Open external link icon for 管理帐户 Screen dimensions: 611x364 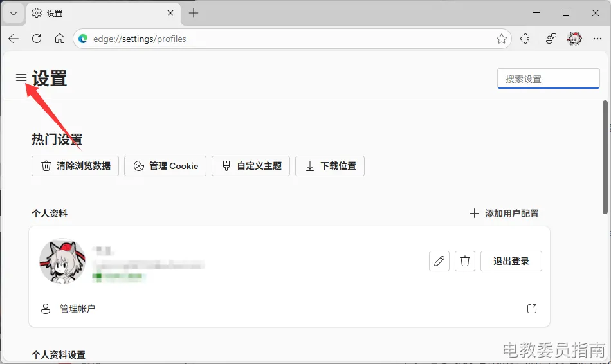click(532, 309)
